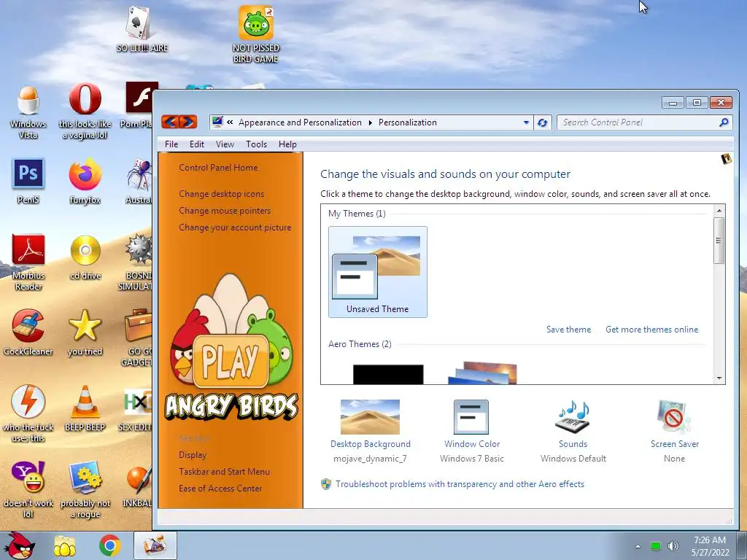Open Sounds settings

[x=573, y=431]
